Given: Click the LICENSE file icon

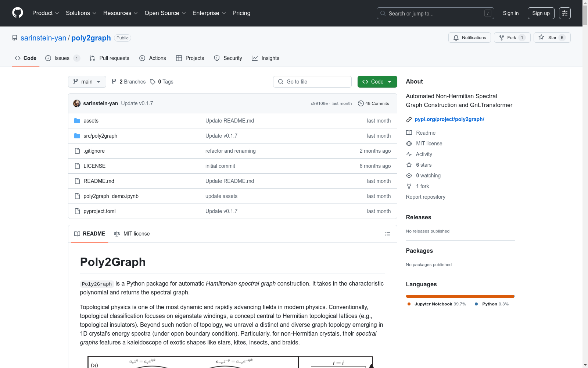Looking at the screenshot, I should (x=77, y=166).
